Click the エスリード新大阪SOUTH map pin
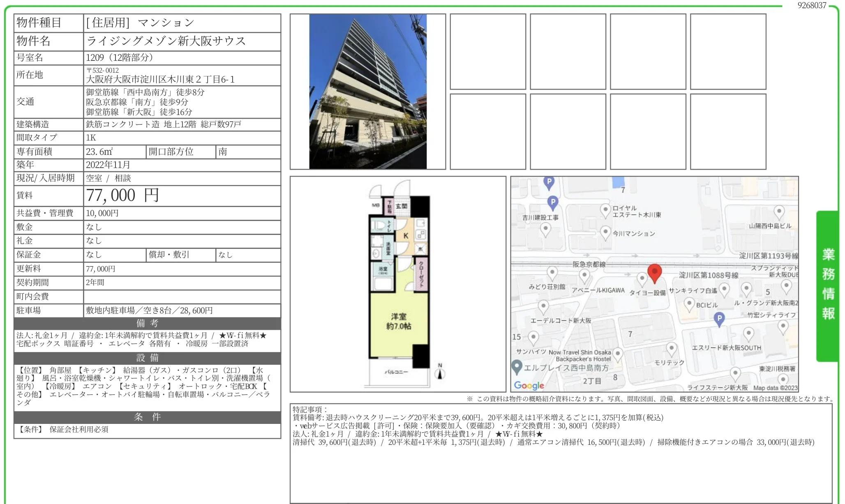 pos(748,333)
